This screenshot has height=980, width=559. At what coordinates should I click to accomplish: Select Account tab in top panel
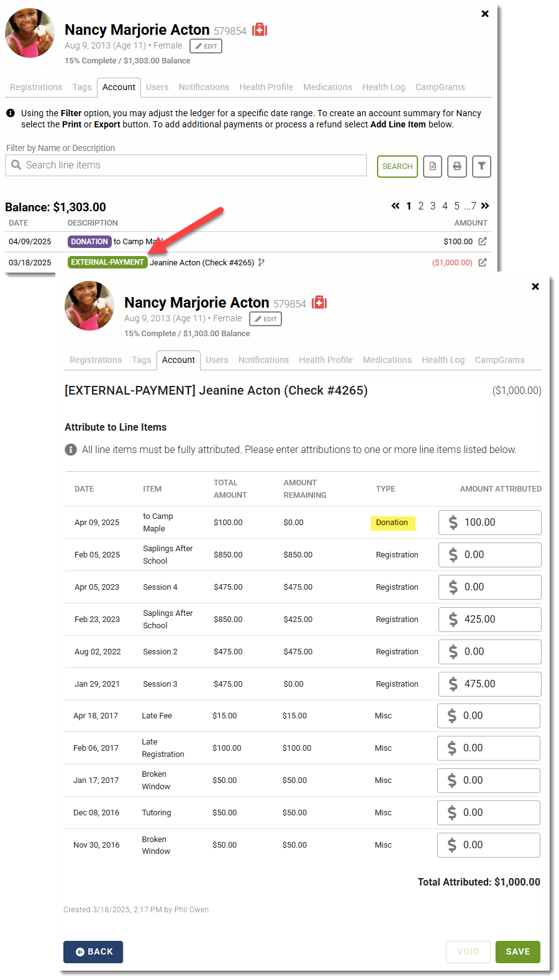(119, 87)
